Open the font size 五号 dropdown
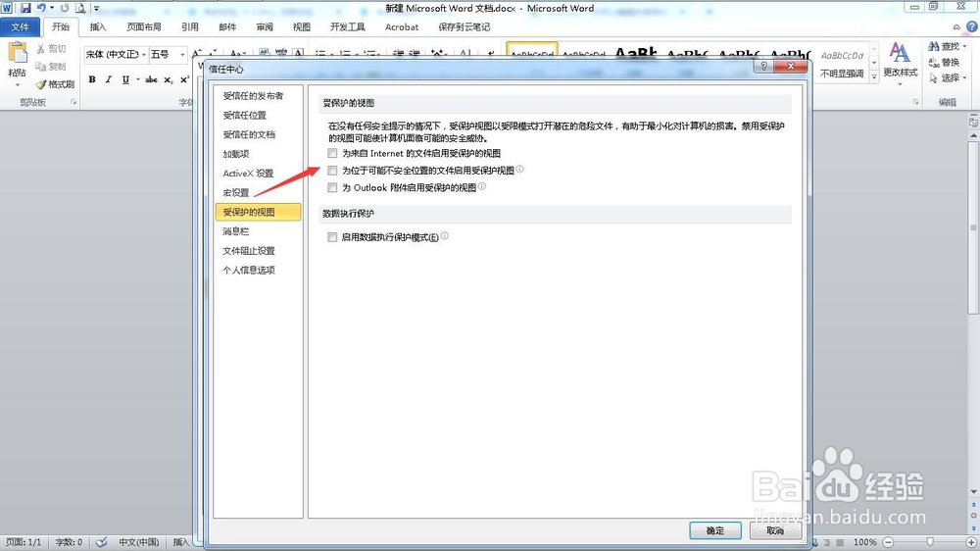This screenshot has height=551, width=980. (x=182, y=54)
